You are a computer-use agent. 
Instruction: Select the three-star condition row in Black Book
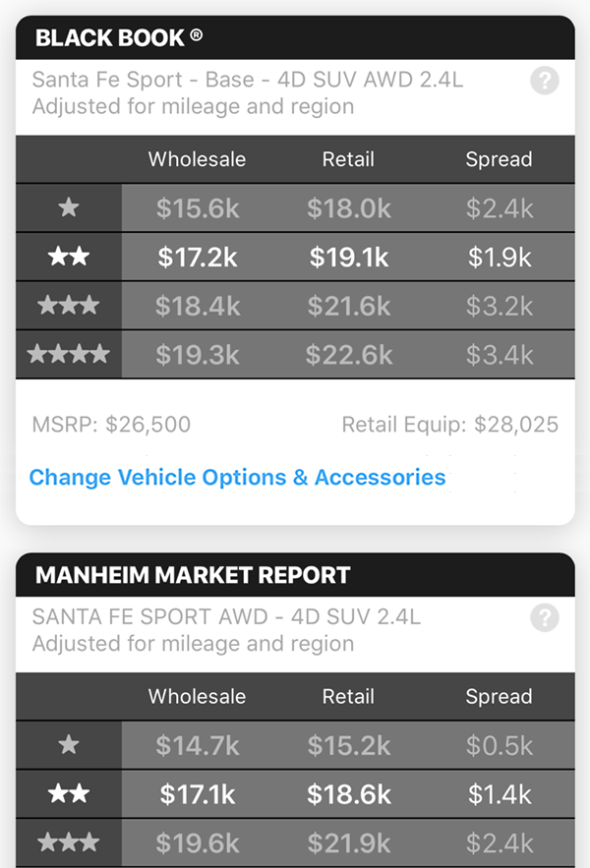pos(69,306)
